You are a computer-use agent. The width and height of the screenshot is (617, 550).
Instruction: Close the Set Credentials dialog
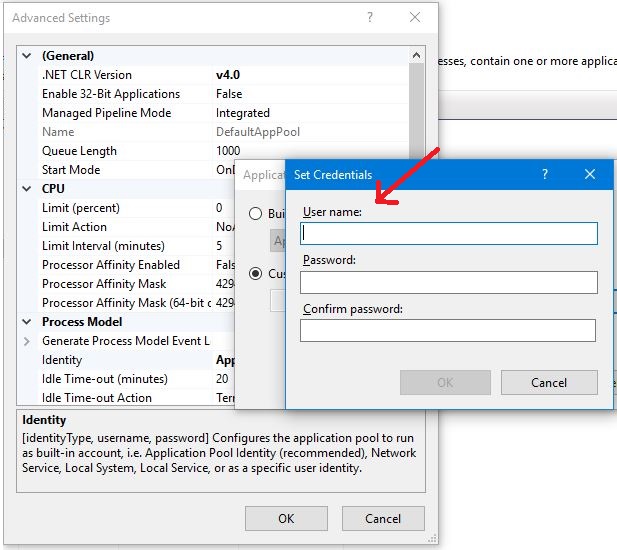click(590, 174)
